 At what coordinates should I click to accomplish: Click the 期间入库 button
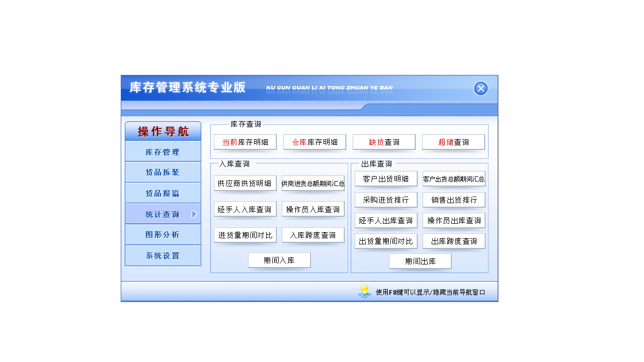[279, 260]
